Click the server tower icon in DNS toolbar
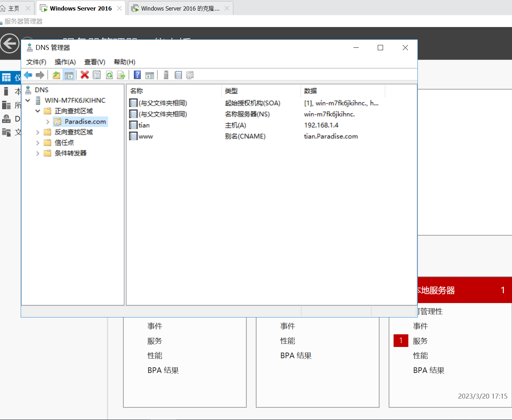Screen dimensions: 512x420 click(166, 75)
